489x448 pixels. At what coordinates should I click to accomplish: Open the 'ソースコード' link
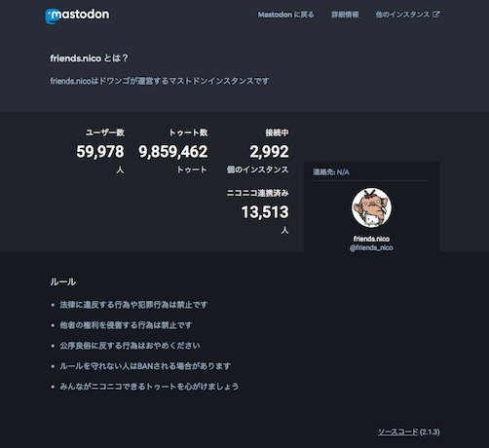(397, 432)
